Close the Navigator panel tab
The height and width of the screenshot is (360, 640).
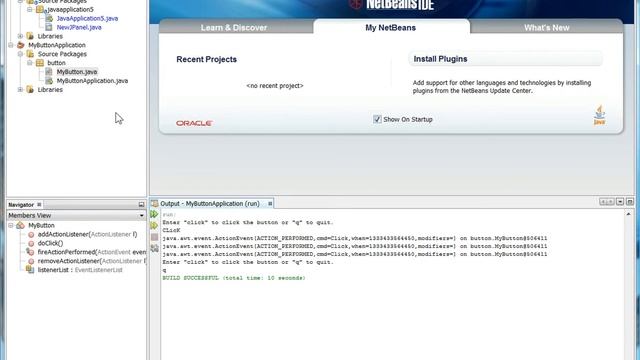coord(39,204)
